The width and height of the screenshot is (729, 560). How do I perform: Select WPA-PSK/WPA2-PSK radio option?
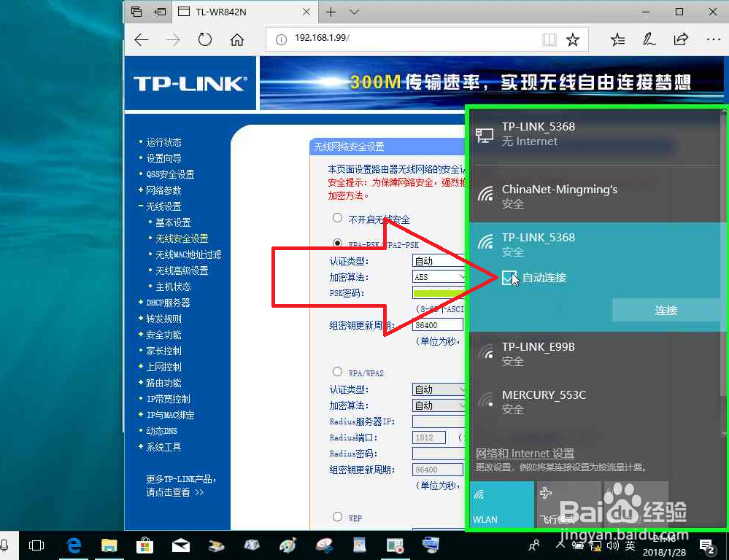click(338, 243)
